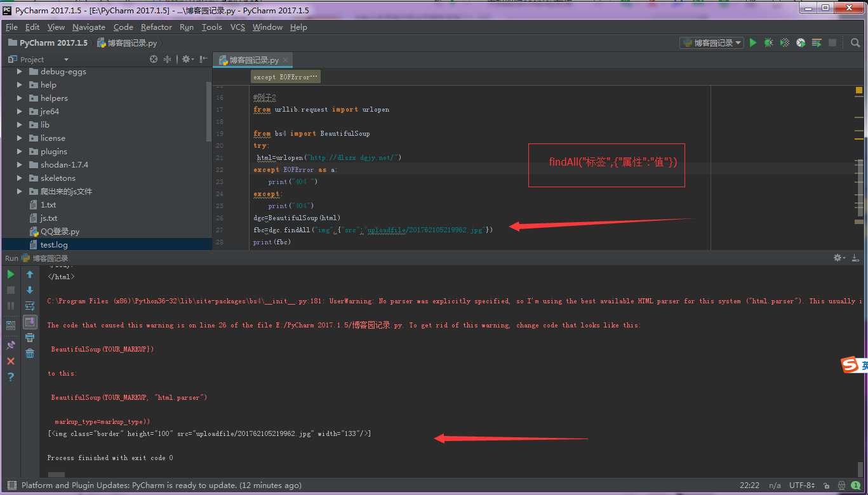Toggle Pin Tab in Run panel
The height and width of the screenshot is (495, 868).
(x=11, y=345)
